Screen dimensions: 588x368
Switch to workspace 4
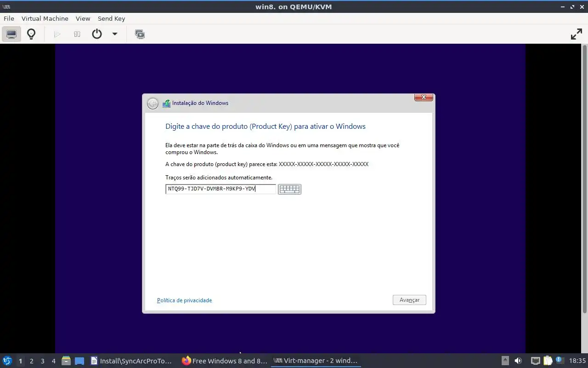click(53, 361)
